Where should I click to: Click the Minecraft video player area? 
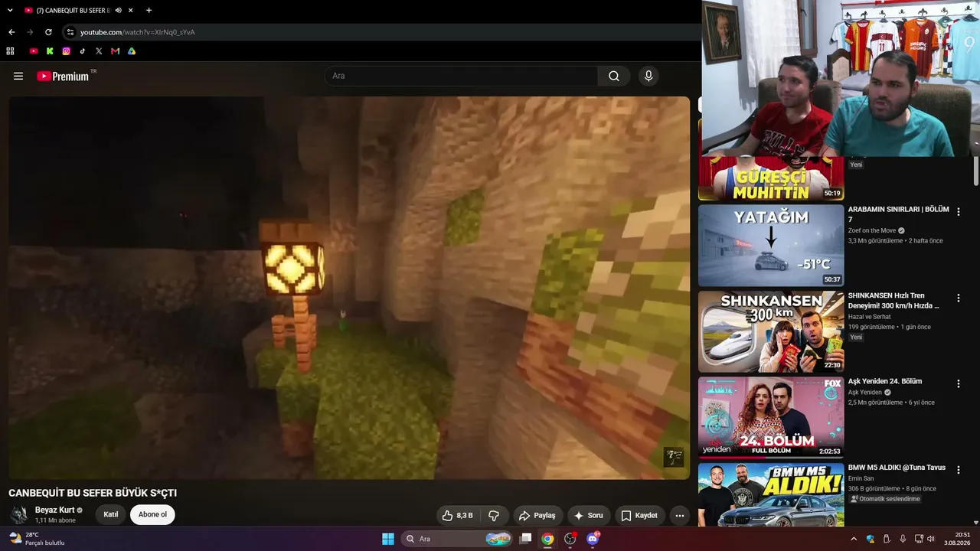pos(349,288)
